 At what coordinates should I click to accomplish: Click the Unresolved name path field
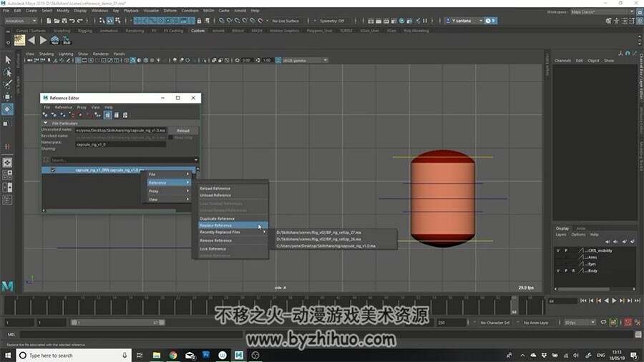coord(121,130)
